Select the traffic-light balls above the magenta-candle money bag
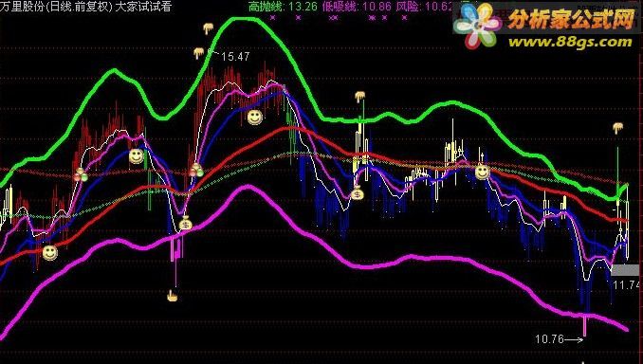This screenshot has width=643, height=364. [196, 170]
